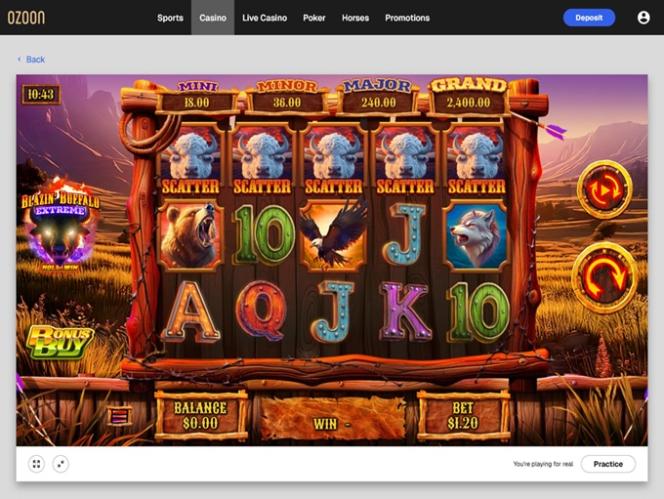
Task: Open the Bonus Buy feature
Action: 60,342
